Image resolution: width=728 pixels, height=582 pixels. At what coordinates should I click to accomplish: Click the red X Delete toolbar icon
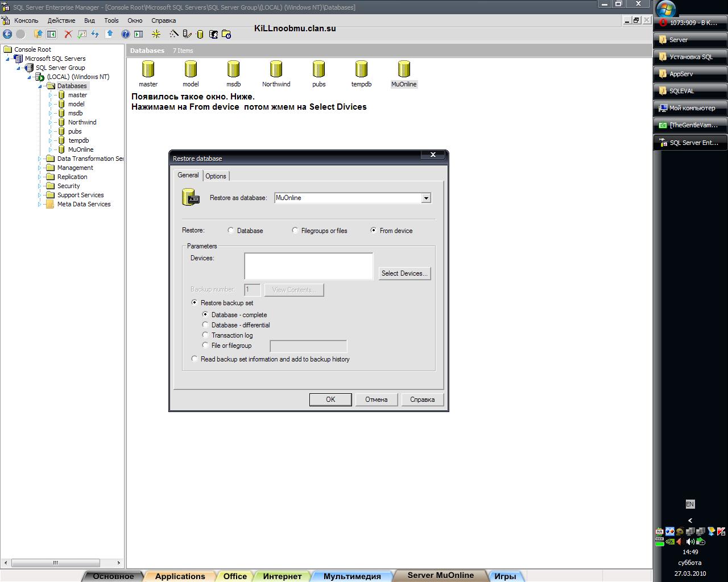68,34
